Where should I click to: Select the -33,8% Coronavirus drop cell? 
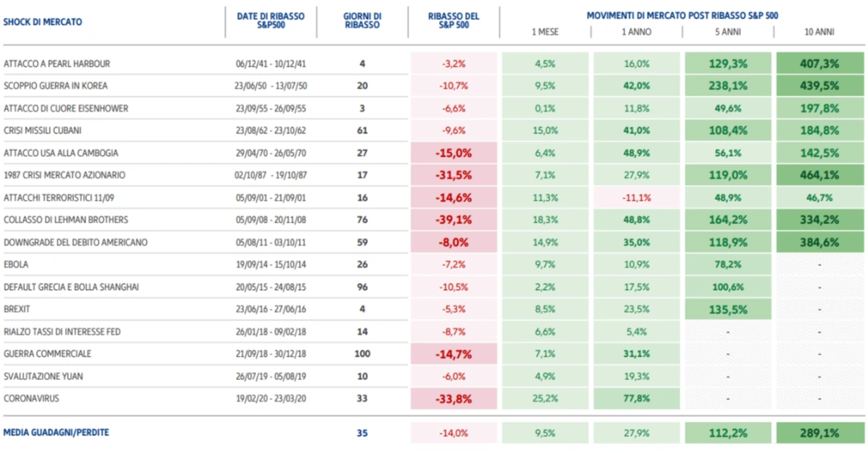[453, 398]
